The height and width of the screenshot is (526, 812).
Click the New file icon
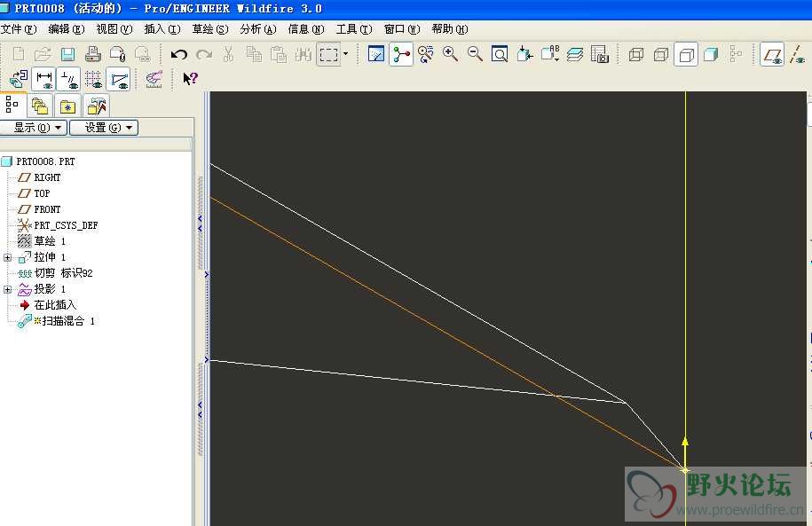click(x=18, y=54)
